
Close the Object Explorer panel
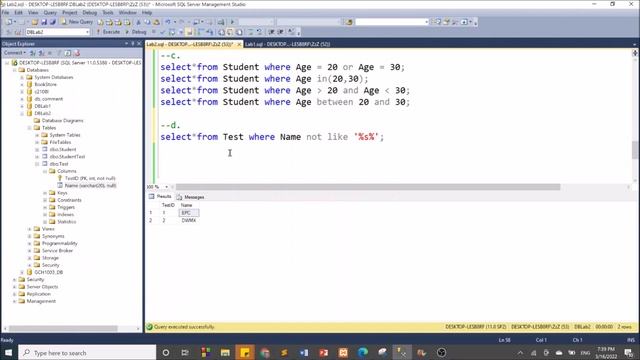[139, 44]
